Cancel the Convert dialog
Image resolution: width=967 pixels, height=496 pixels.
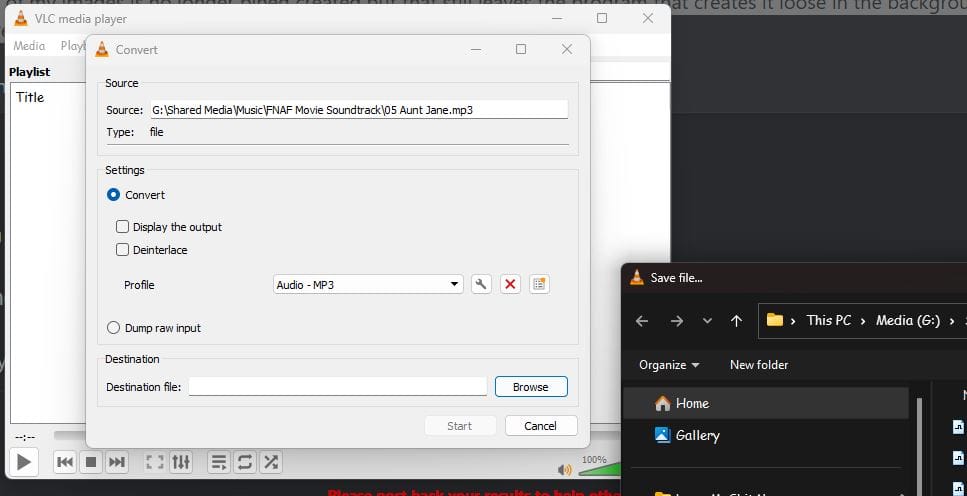click(541, 426)
